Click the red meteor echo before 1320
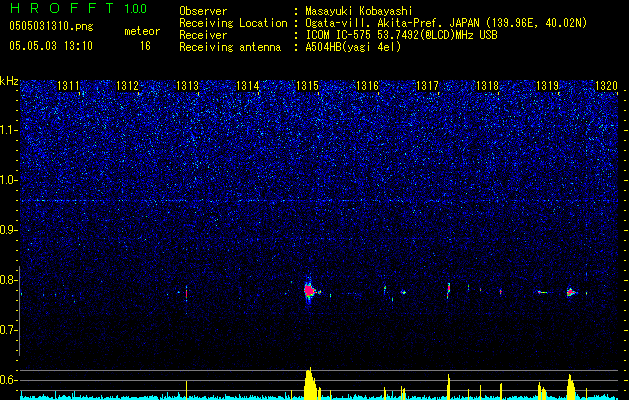The image size is (629, 400). [570, 292]
